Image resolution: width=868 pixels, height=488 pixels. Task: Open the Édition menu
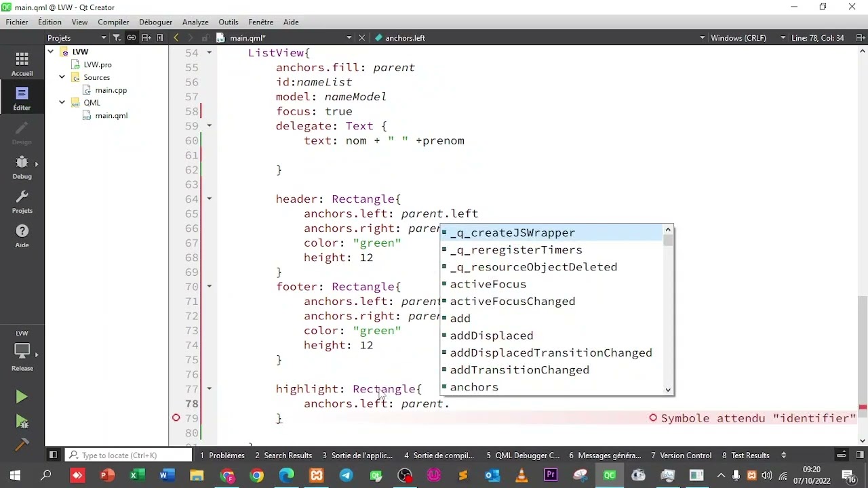pyautogui.click(x=50, y=22)
